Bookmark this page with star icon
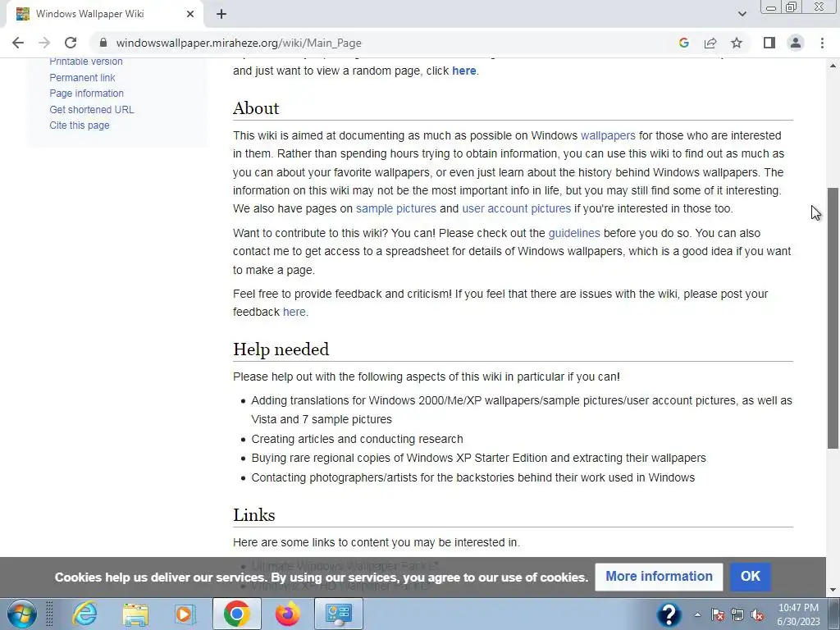The width and height of the screenshot is (840, 630). [737, 43]
